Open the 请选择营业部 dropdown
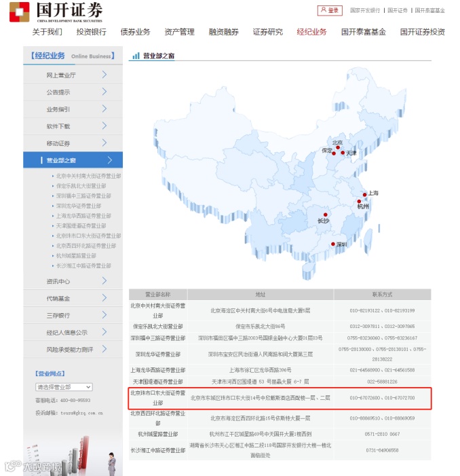 click(64, 387)
